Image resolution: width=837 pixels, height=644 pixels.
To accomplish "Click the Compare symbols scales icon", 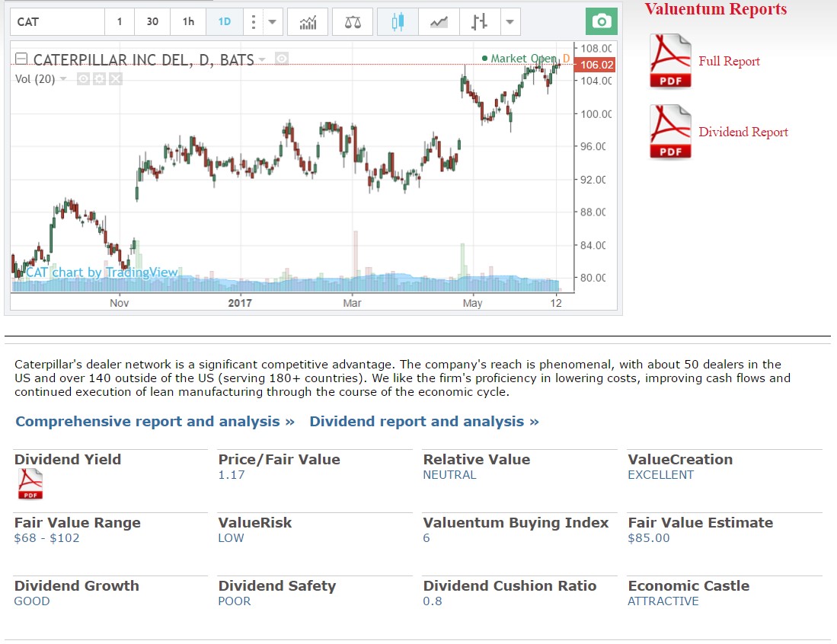I will coord(353,22).
